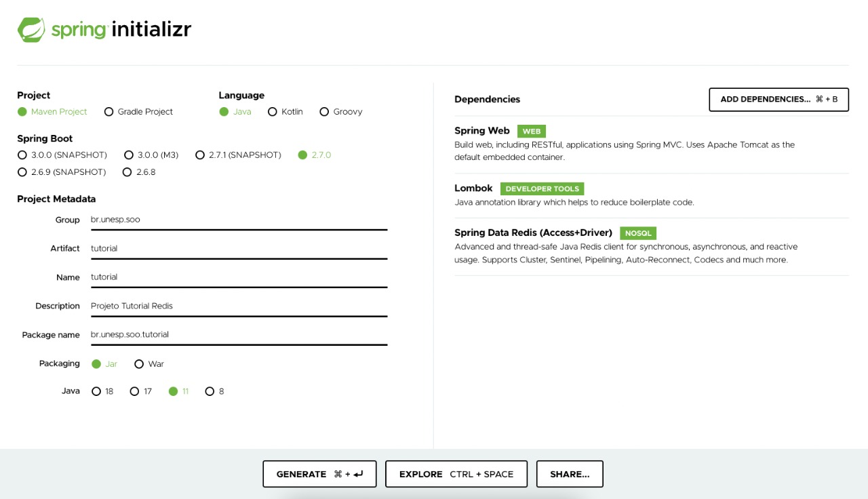Edit the Description field text
The width and height of the screenshot is (868, 499).
pos(239,306)
